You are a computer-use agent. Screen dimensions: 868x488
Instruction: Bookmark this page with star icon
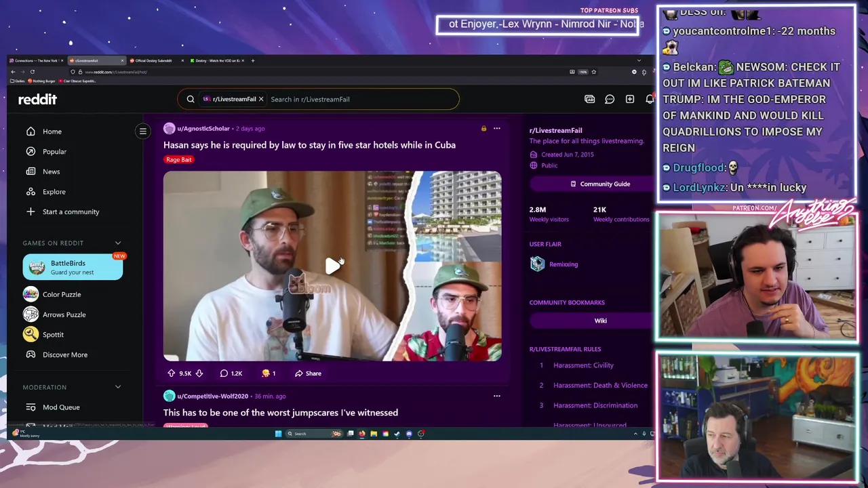[x=594, y=72]
